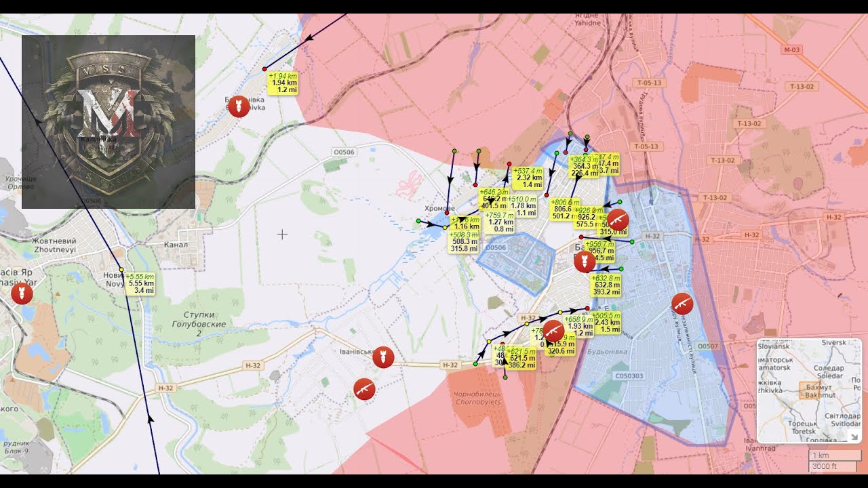Select rifle marker next to 315.0 m label
The height and width of the screenshot is (488, 868).
(x=617, y=220)
